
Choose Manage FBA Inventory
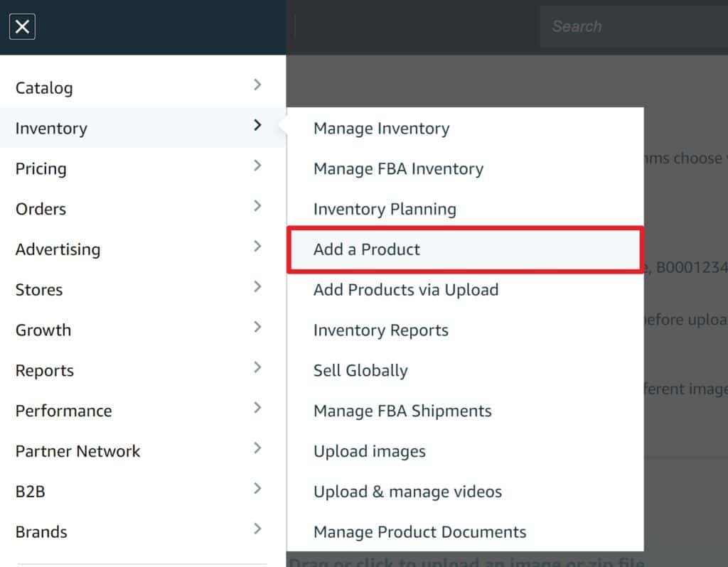(x=398, y=169)
